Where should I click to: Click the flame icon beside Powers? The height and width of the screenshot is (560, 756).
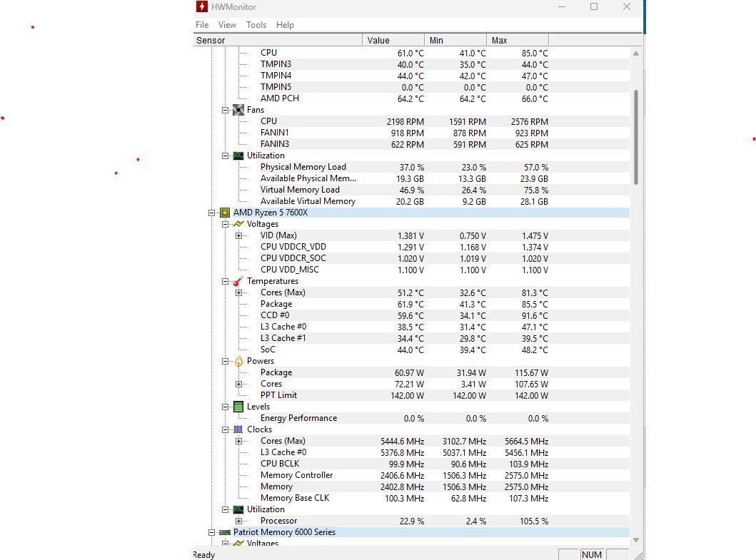(x=238, y=361)
